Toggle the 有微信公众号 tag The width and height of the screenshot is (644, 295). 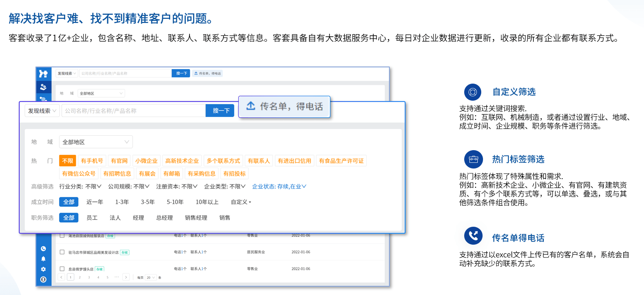[x=79, y=173]
